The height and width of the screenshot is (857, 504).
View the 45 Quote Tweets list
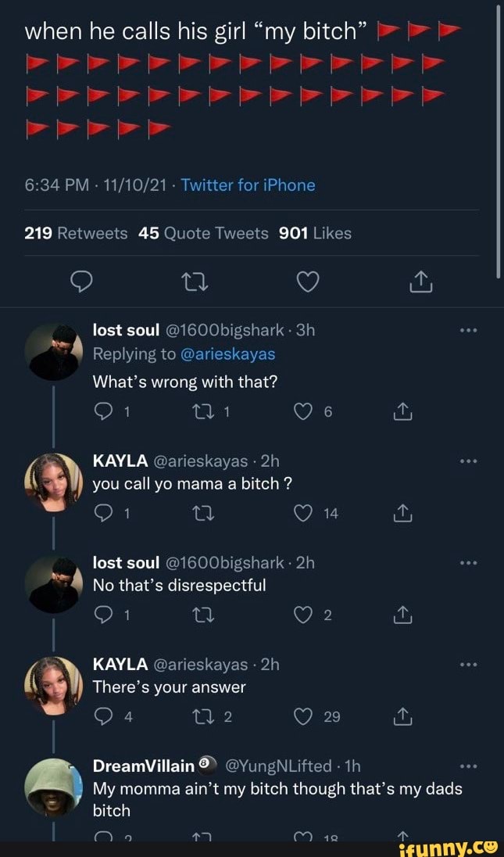pos(202,233)
